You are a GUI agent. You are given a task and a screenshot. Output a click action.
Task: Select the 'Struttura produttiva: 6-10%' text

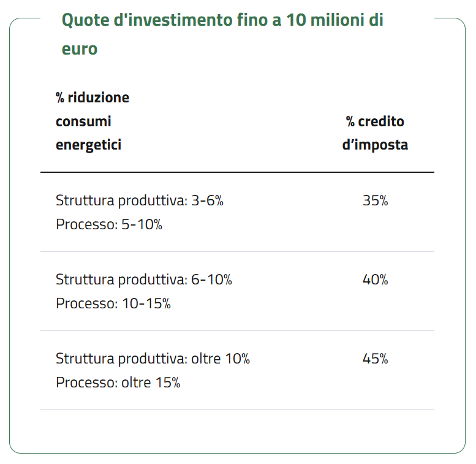[x=144, y=280]
